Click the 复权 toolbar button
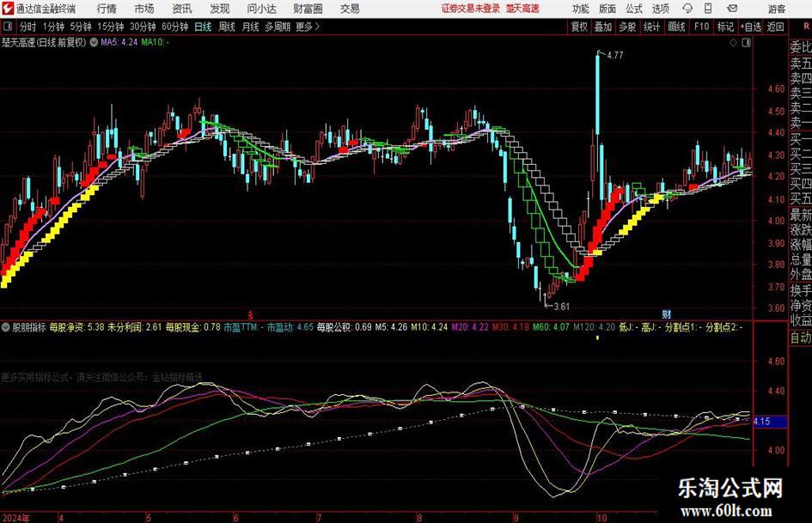Image resolution: width=812 pixels, height=523 pixels. click(579, 27)
